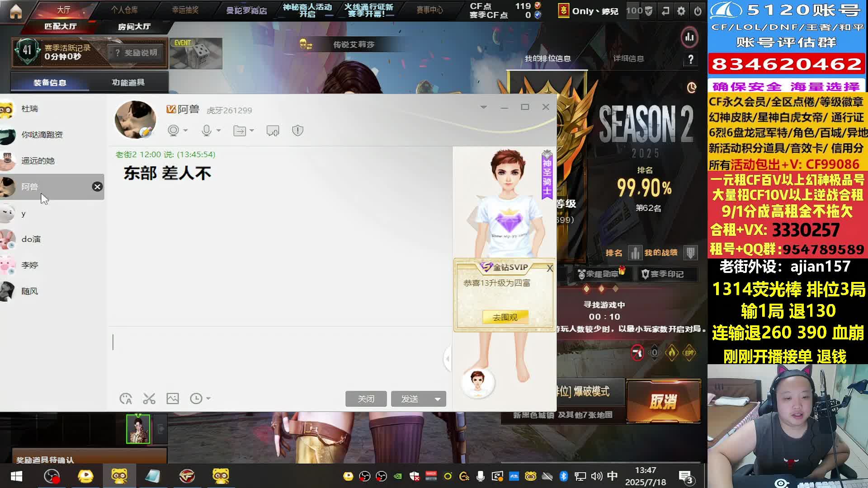868x488 pixels.
Task: Click the send-image icon below the message box
Action: pyautogui.click(x=173, y=399)
